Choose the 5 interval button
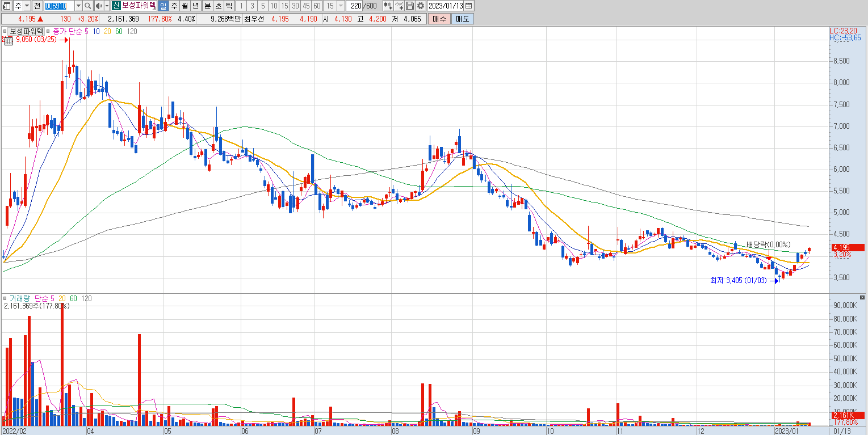Image resolution: width=868 pixels, height=435 pixels. click(x=263, y=6)
